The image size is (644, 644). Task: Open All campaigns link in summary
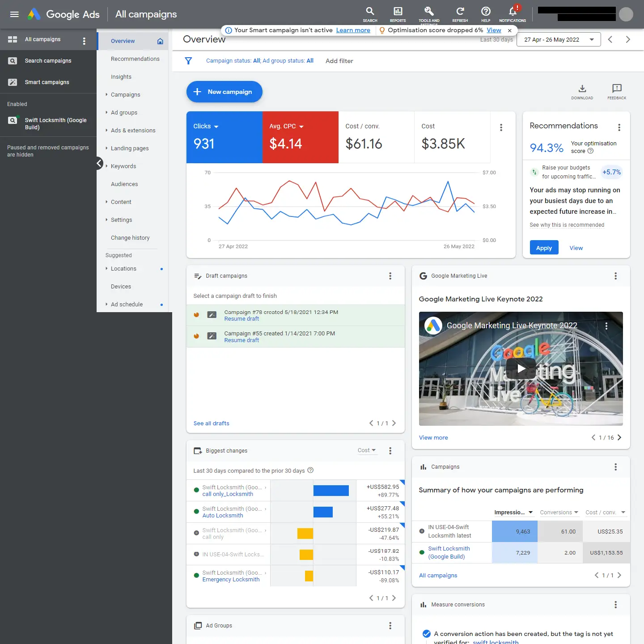pos(438,576)
